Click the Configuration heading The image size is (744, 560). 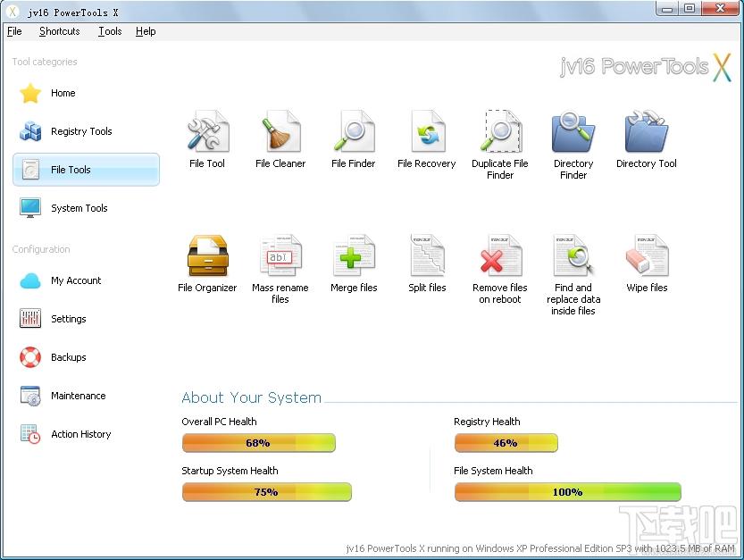41,249
